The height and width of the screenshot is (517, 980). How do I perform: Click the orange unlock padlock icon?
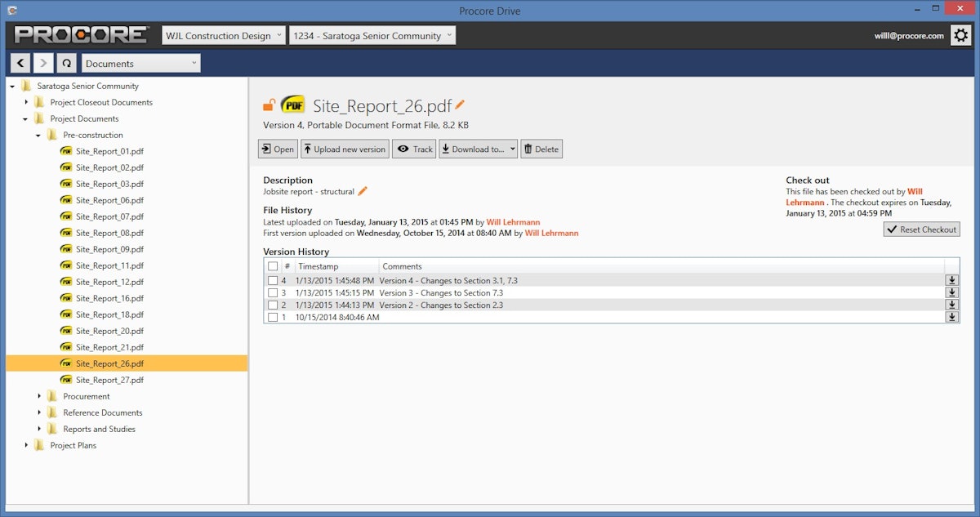pyautogui.click(x=269, y=105)
